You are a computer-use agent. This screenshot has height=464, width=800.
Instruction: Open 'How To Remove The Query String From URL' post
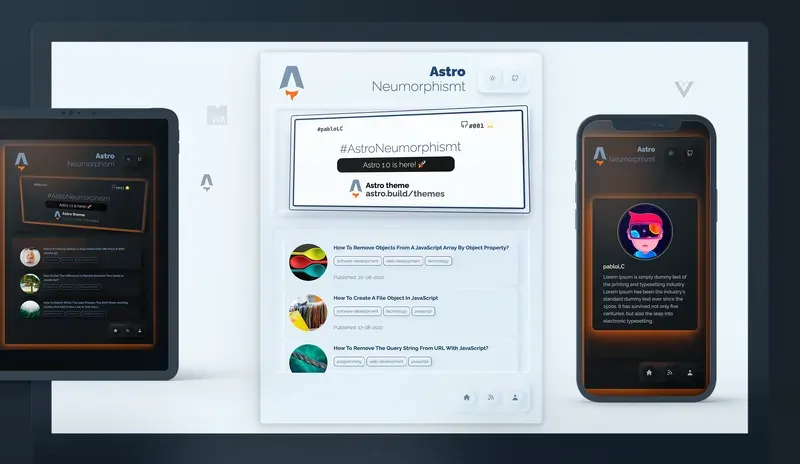click(411, 348)
